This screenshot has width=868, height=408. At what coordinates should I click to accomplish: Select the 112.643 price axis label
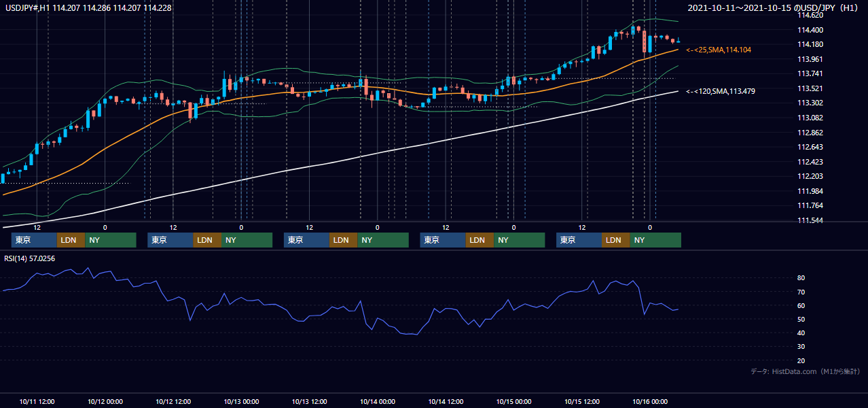[810, 147]
